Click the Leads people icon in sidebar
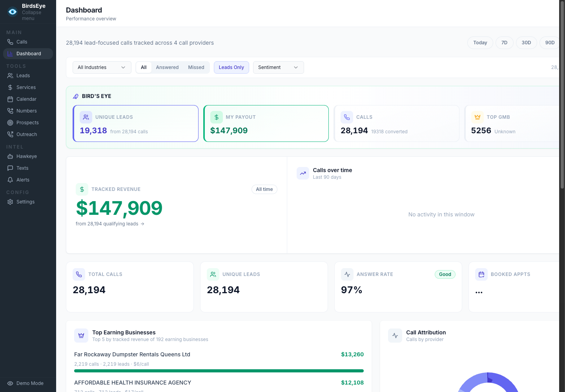The image size is (565, 392). tap(10, 76)
